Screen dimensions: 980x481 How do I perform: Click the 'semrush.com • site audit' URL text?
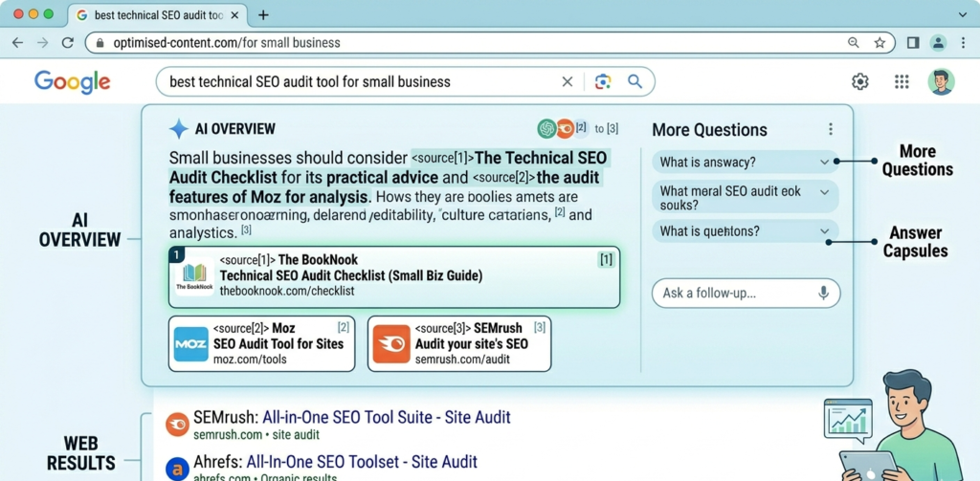click(x=256, y=435)
